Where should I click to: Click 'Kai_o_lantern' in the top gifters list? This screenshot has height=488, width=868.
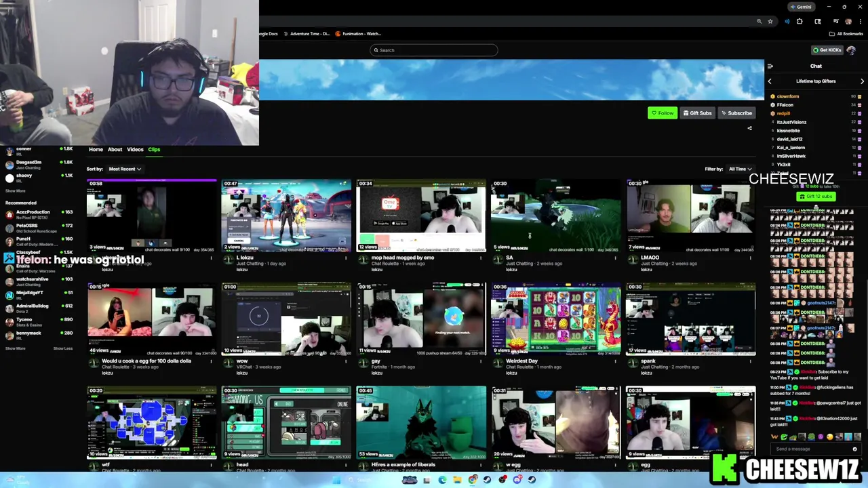(x=791, y=148)
